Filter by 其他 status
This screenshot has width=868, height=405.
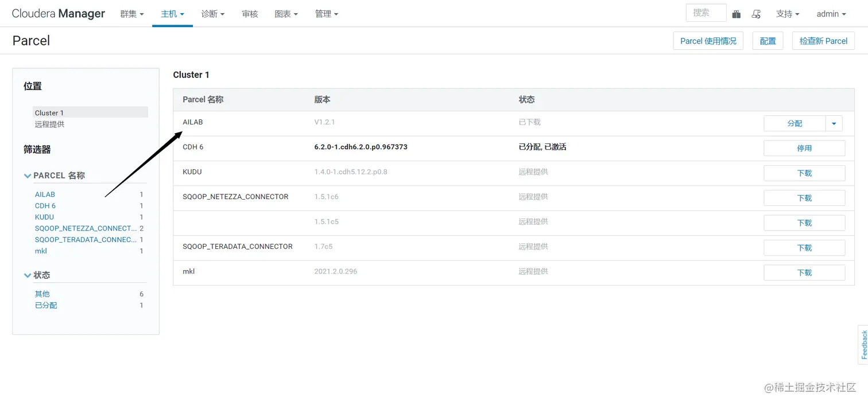(42, 294)
